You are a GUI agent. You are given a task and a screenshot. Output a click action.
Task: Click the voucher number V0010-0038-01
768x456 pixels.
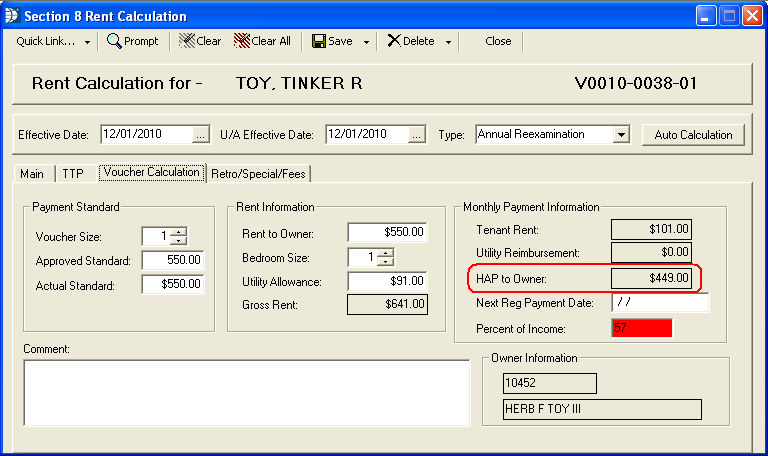pyautogui.click(x=636, y=83)
